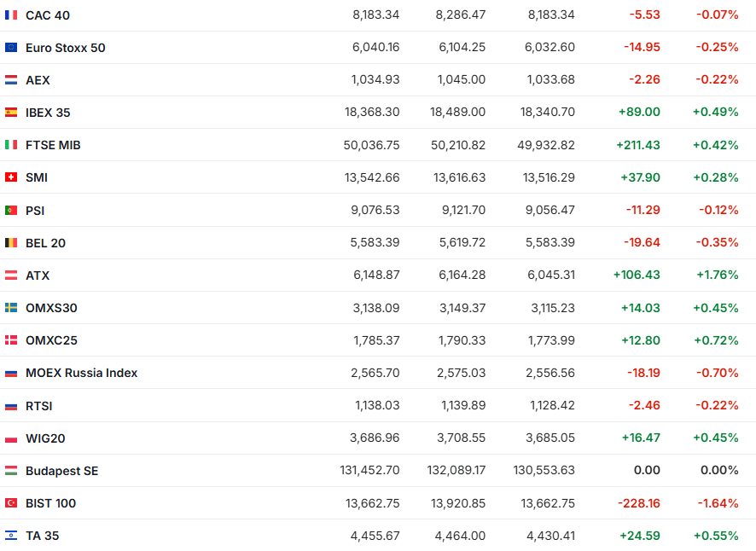The height and width of the screenshot is (551, 756).
Task: Click the Portugal flag icon beside PSI
Action: 11,210
